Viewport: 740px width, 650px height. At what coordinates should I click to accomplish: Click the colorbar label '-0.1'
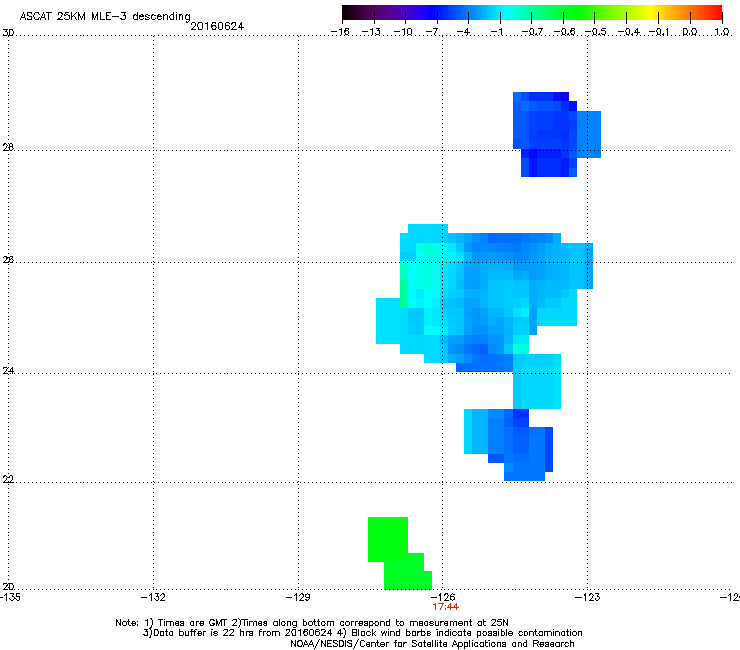(659, 32)
